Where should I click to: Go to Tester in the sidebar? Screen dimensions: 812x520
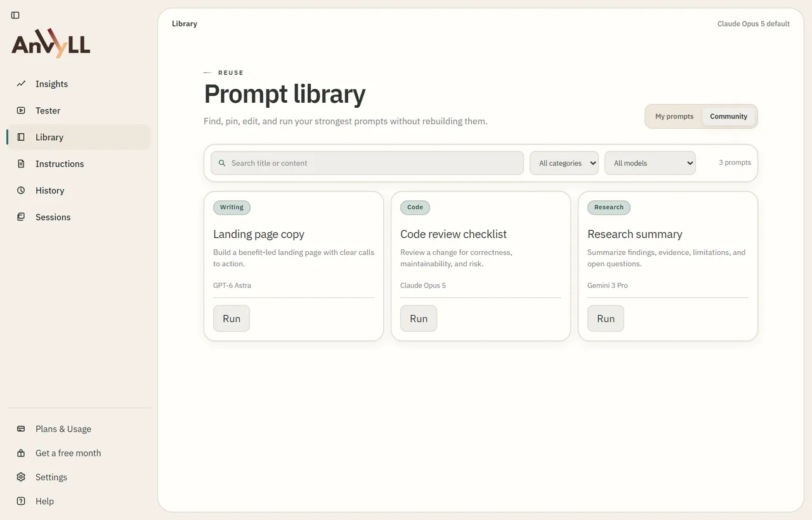79,110
